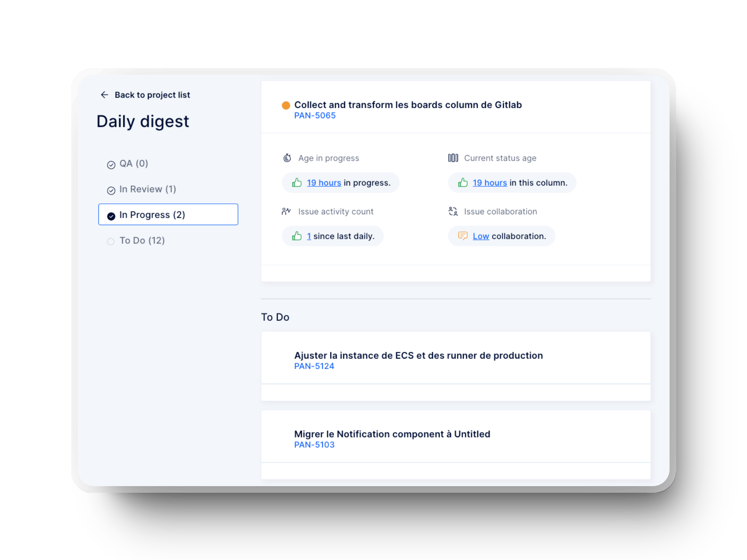
Task: Click the thumbs-up icon beside 1 since last daily
Action: (x=297, y=236)
